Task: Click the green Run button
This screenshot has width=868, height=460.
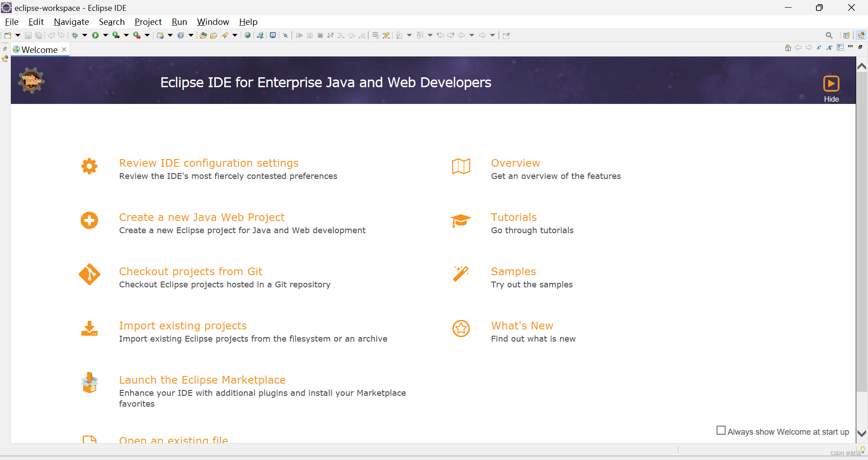Action: [95, 35]
